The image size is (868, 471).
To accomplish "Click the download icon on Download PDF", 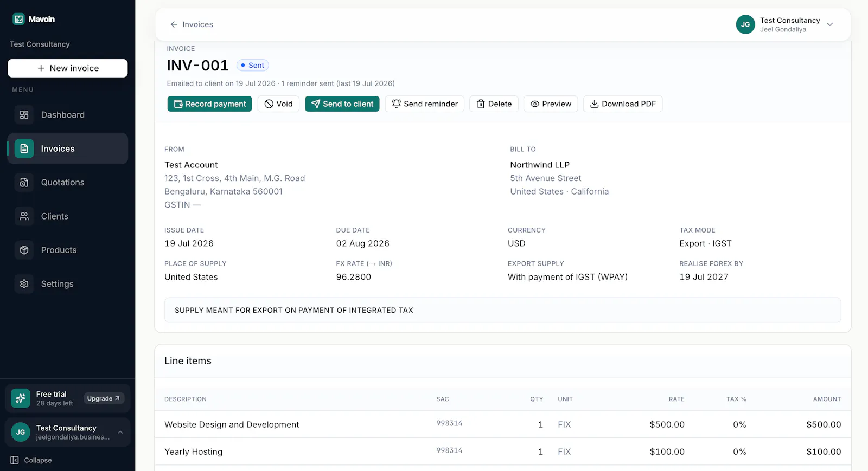I will [x=595, y=104].
